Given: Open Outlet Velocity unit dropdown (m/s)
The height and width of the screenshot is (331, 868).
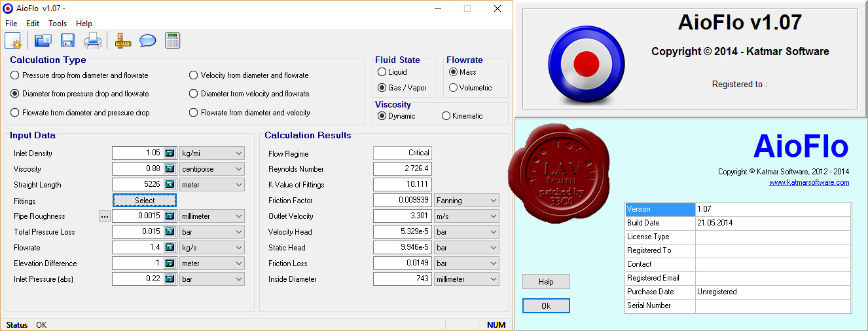Looking at the screenshot, I should coord(467,216).
